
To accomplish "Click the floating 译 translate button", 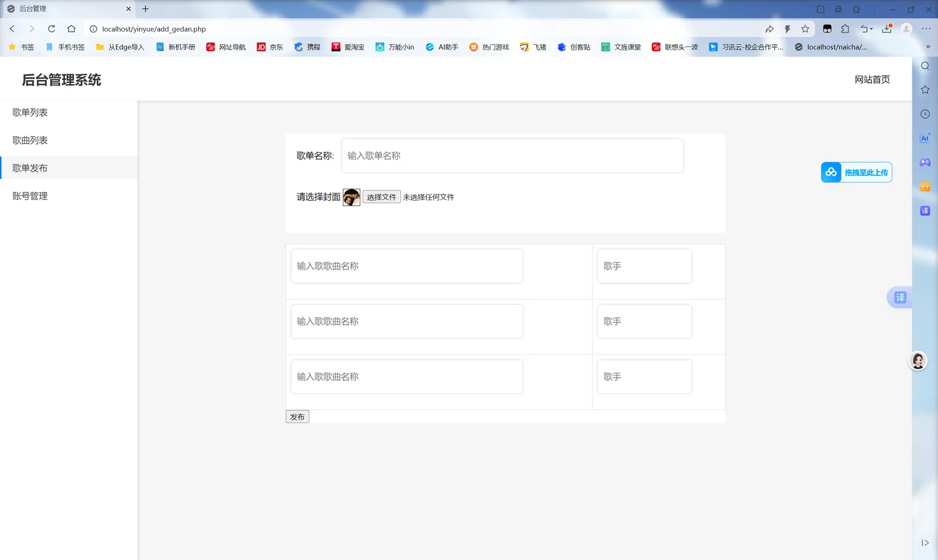I will point(901,298).
